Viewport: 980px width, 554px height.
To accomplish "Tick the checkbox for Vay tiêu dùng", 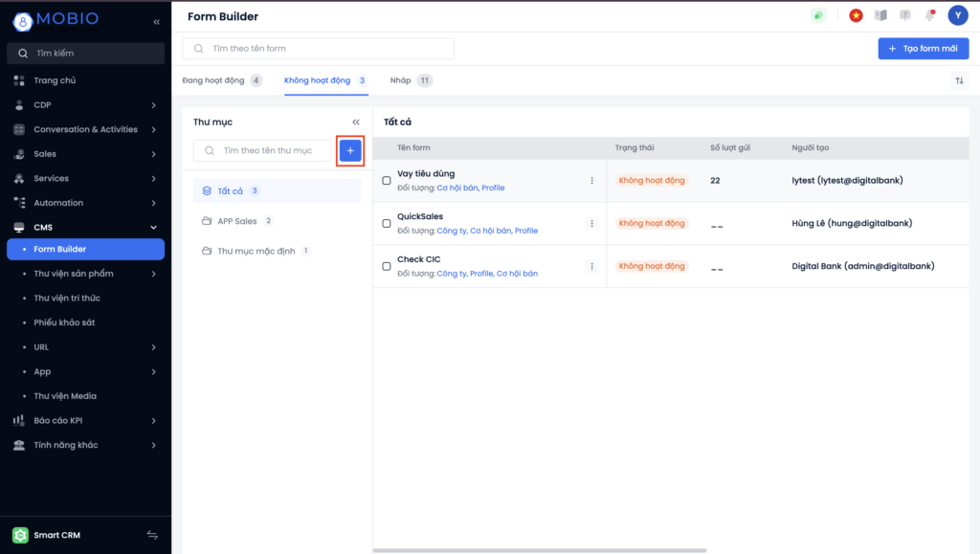I will [387, 180].
